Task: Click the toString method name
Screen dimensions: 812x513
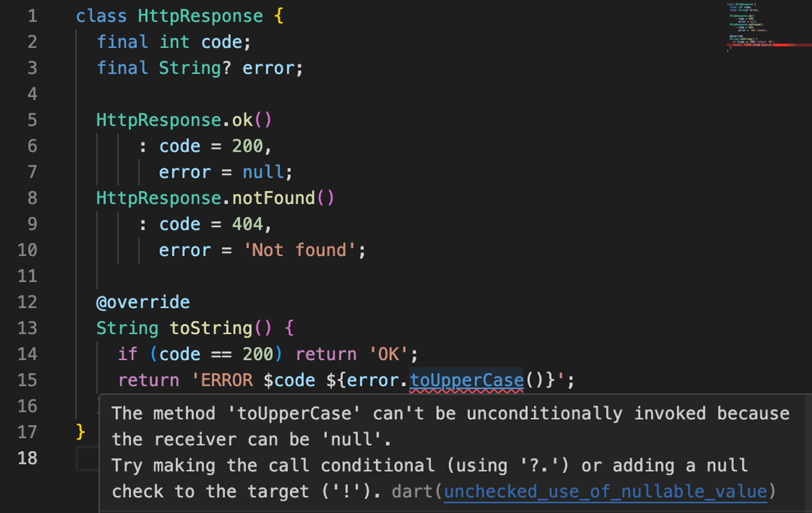Action: (x=211, y=328)
